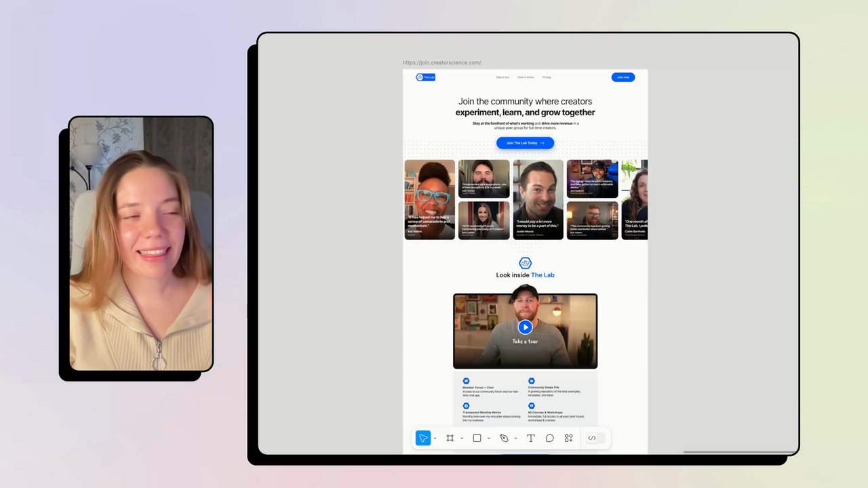Open the Move tool options dropdown arrow

coord(435,439)
